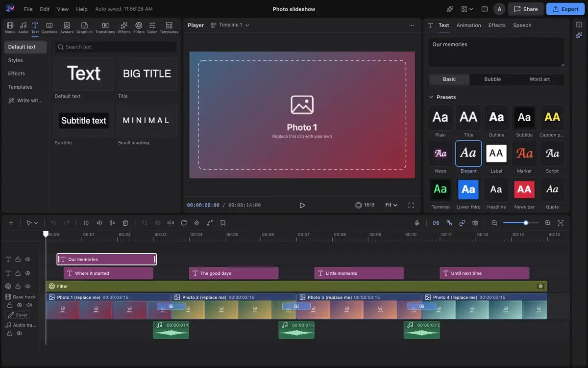Click the Search text input field

pos(115,47)
